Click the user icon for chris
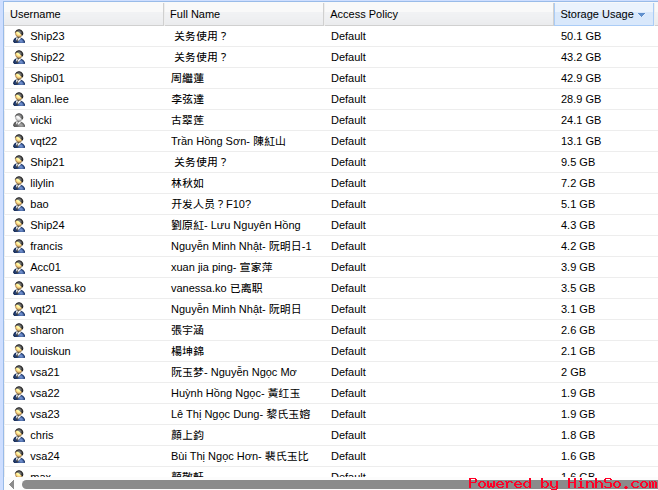The image size is (658, 490). 19,435
